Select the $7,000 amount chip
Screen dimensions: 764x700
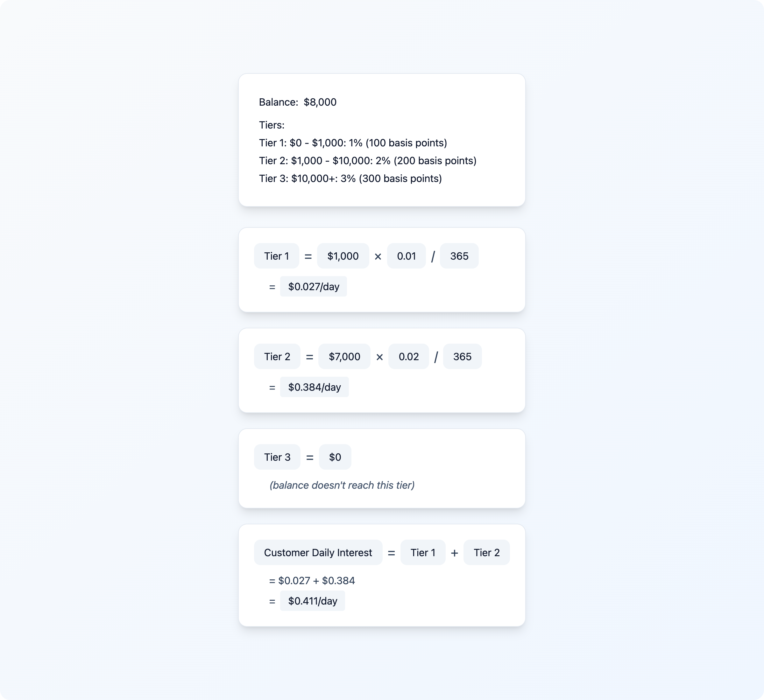coord(344,356)
